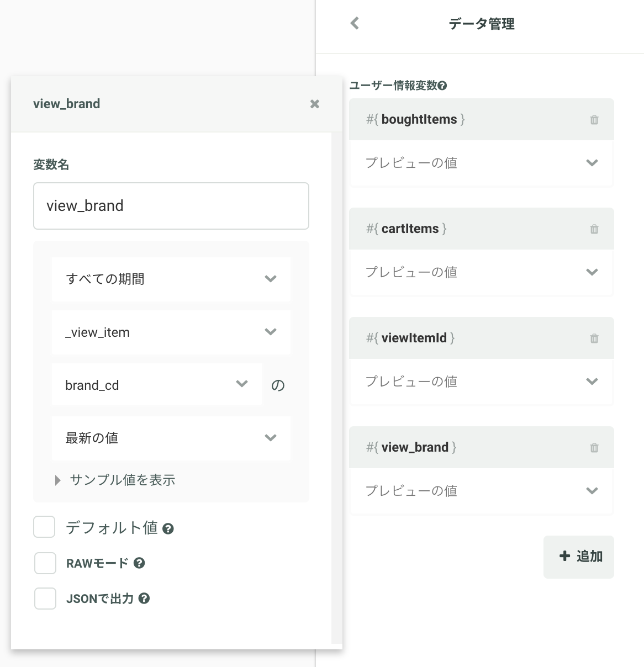This screenshot has height=667, width=644.
Task: Delete the view_brand variable with trash icon
Action: pos(594,448)
